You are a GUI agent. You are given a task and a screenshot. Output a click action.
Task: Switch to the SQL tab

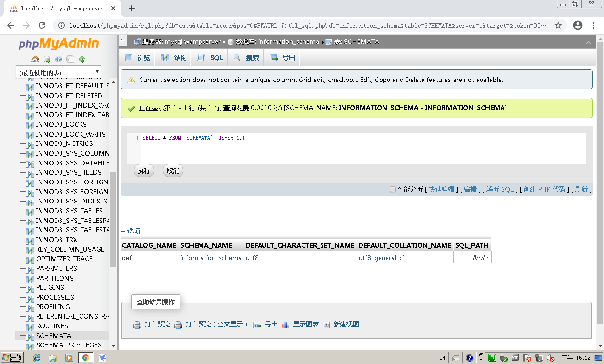click(x=210, y=58)
